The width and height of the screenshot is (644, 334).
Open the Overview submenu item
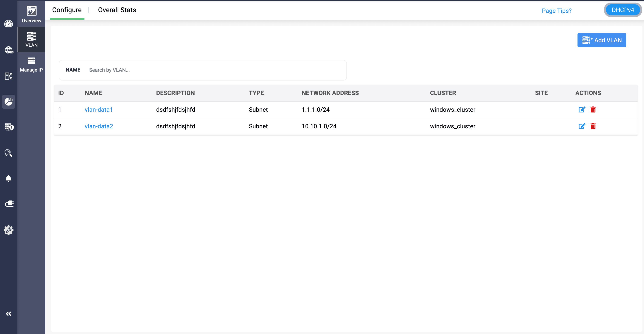click(x=31, y=14)
